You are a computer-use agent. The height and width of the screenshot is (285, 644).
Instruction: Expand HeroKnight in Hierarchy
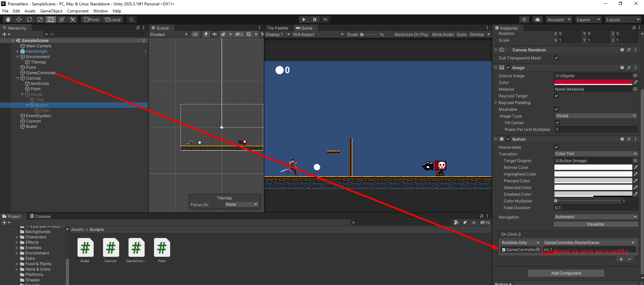pyautogui.click(x=18, y=51)
